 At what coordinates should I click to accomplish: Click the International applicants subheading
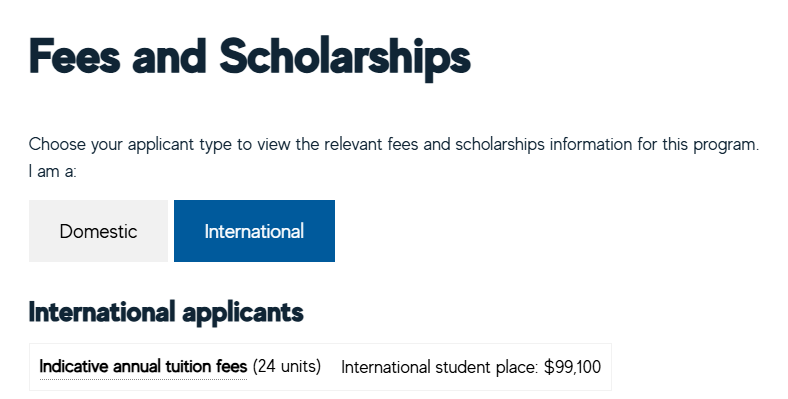coord(166,313)
